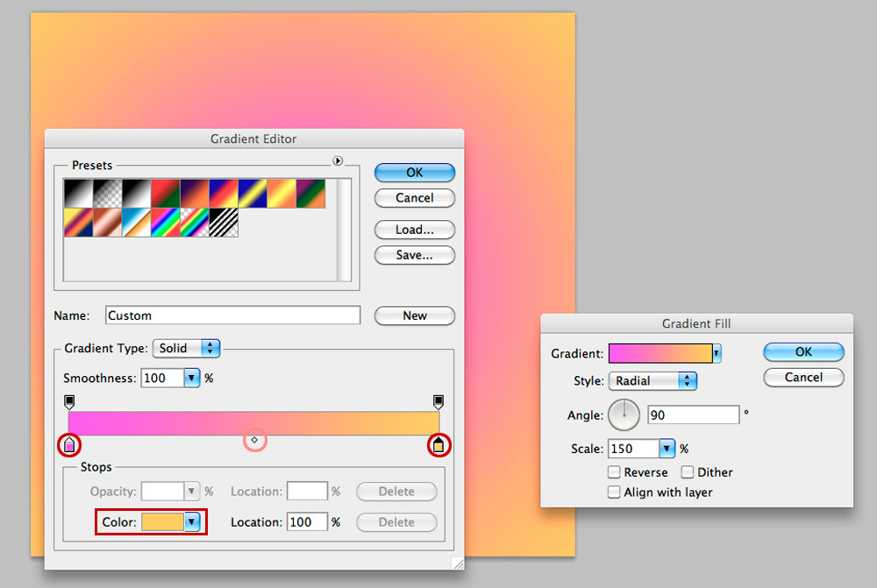The width and height of the screenshot is (877, 588).
Task: Enable the Dither checkbox
Action: tap(688, 472)
